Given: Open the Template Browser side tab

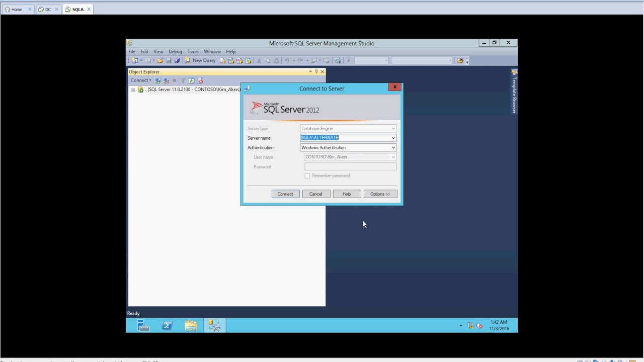Looking at the screenshot, I should [514, 92].
